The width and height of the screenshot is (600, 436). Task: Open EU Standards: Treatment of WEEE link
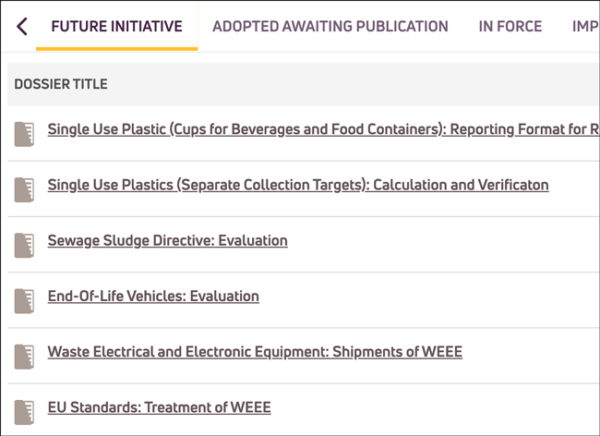(159, 408)
